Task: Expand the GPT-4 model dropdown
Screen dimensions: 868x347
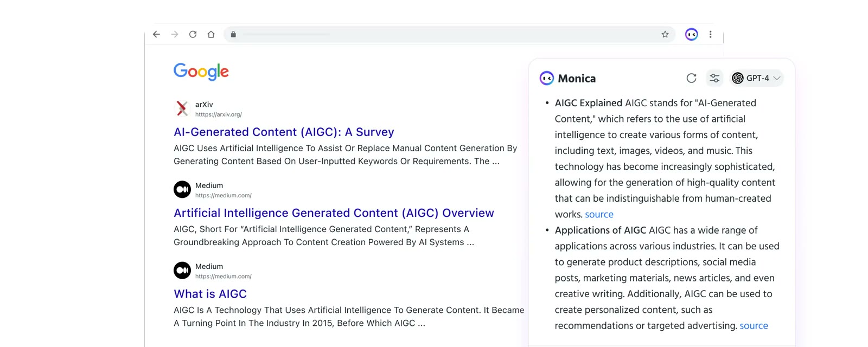Action: [x=756, y=78]
